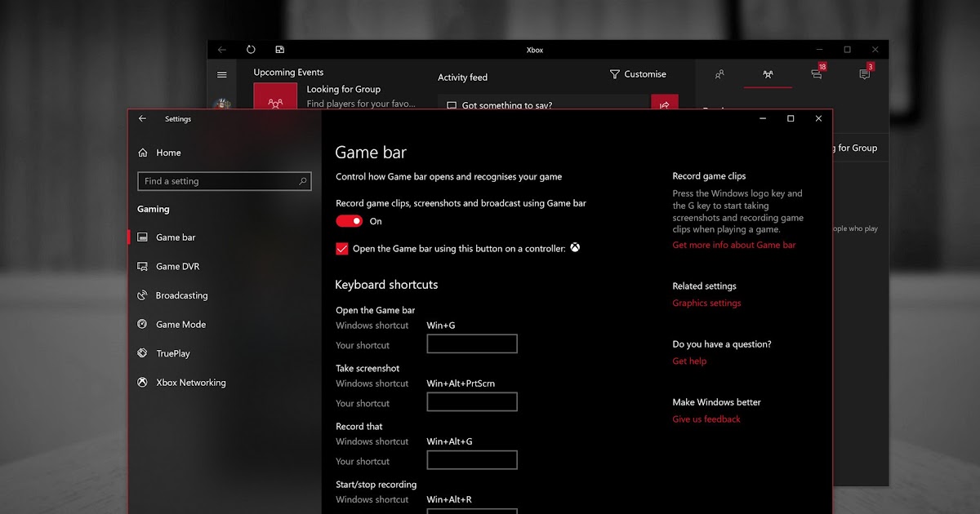Screen dimensions: 980x514
Task: Open the Game DVR settings page
Action: tap(177, 267)
